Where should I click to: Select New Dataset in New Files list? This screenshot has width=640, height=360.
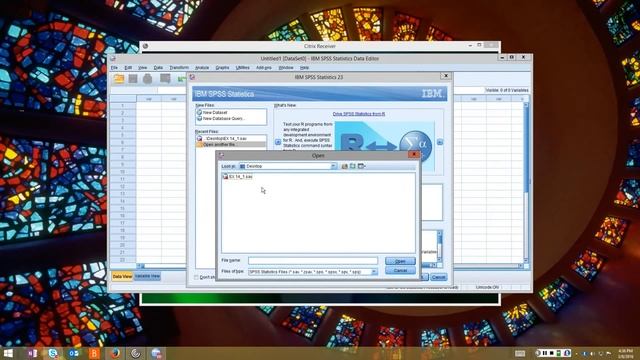click(212, 112)
